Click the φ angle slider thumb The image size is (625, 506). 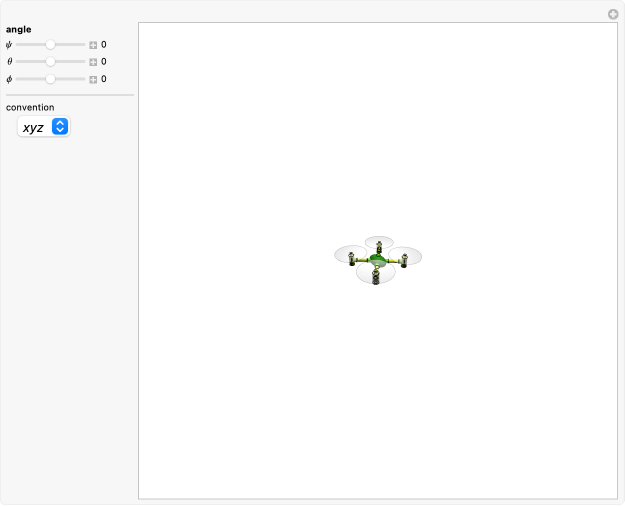tap(50, 79)
